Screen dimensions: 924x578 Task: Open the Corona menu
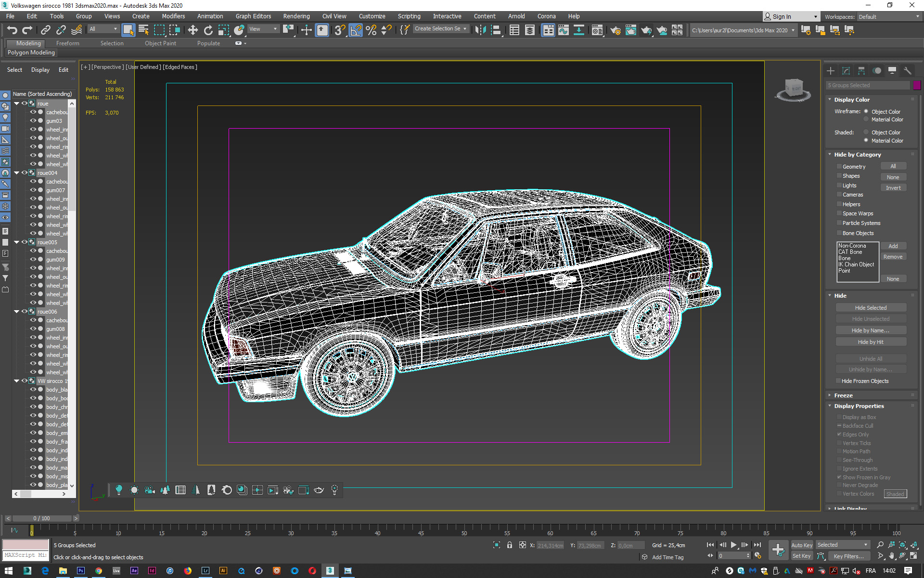coord(546,16)
